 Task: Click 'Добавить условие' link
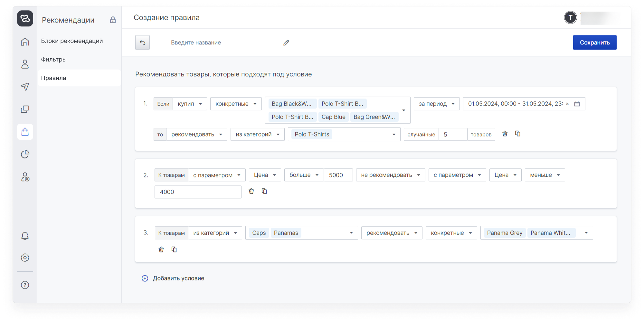click(178, 278)
